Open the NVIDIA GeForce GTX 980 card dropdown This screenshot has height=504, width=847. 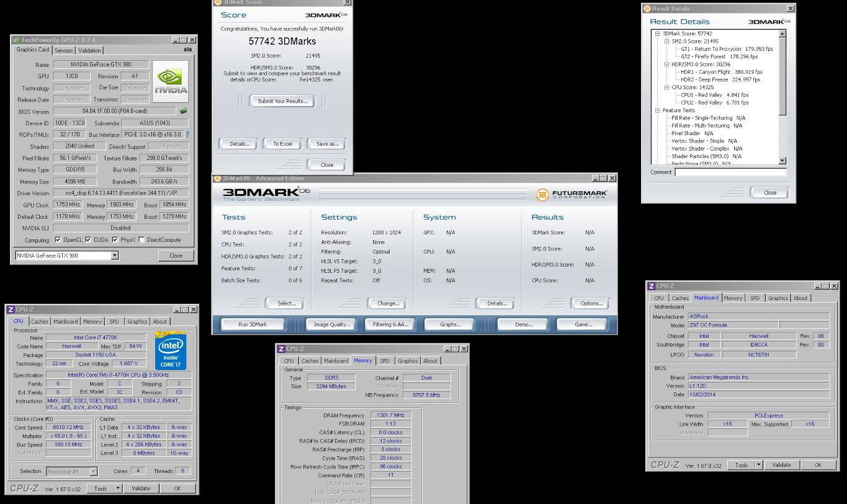pos(114,255)
